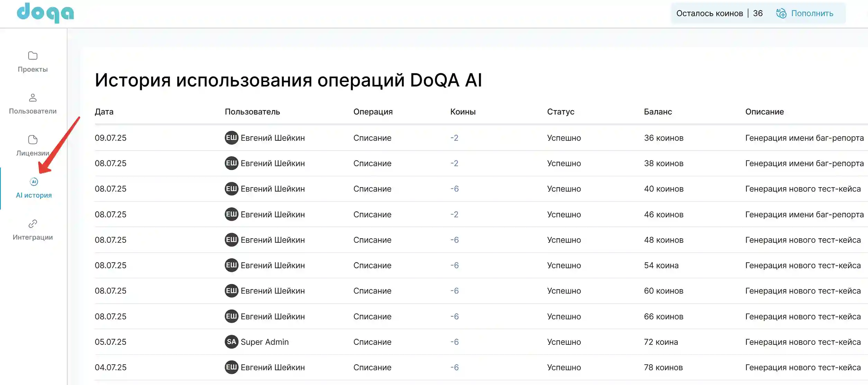Click the AI история sidebar icon

coord(34,181)
